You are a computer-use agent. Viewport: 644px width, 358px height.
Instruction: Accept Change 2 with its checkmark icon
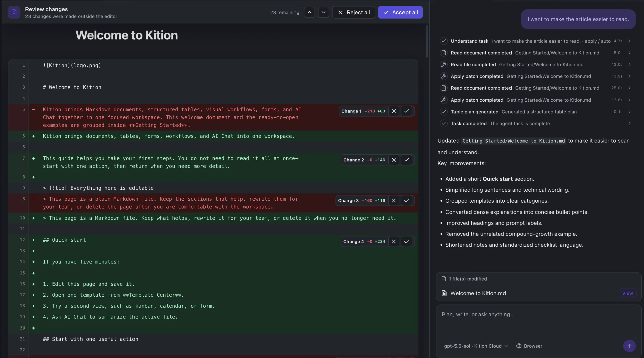click(406, 160)
